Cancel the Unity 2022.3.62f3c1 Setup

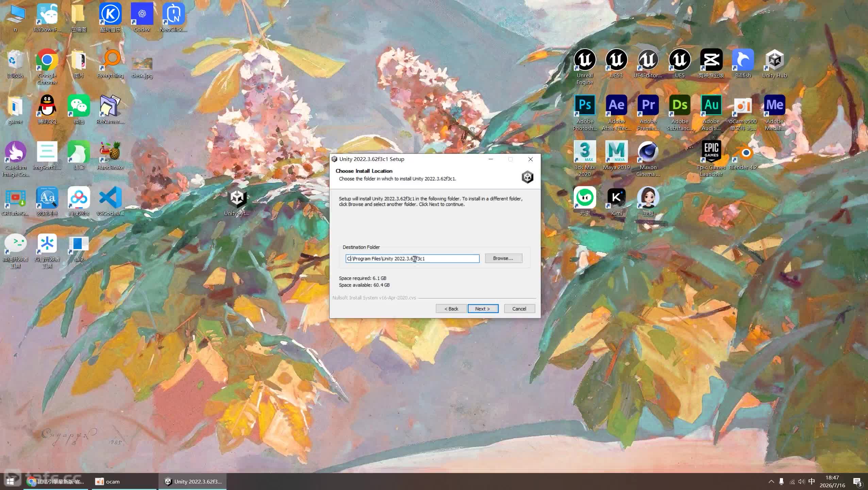[519, 309]
